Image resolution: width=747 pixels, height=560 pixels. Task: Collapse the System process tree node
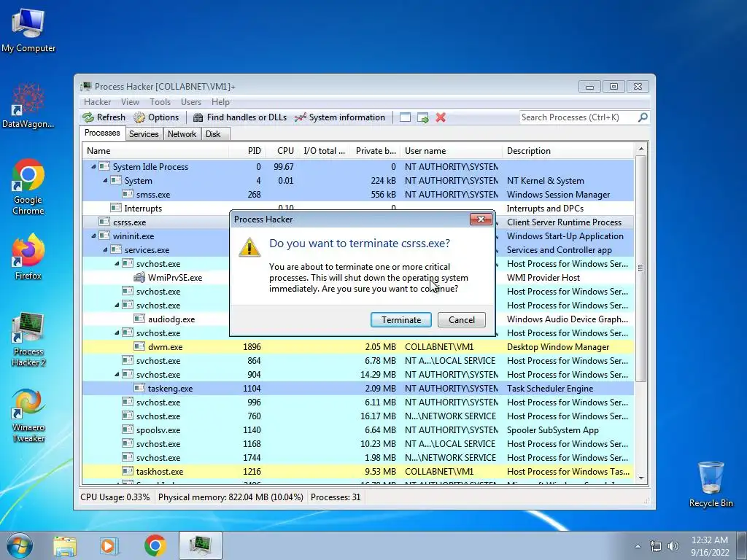point(105,181)
